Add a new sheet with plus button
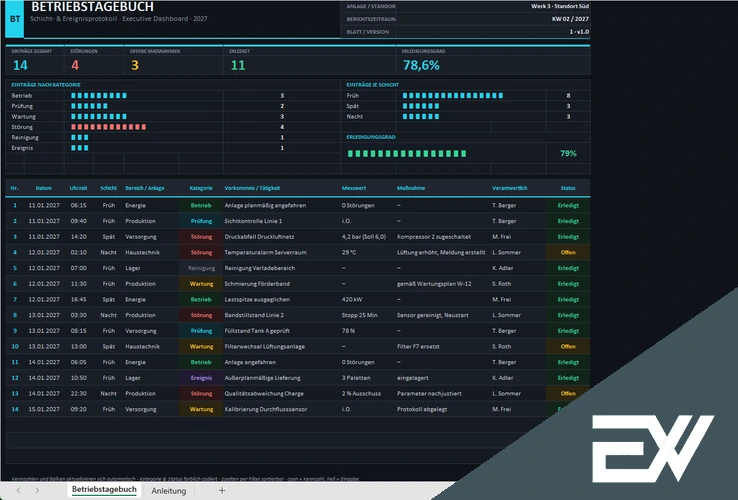The height and width of the screenshot is (500, 738). [222, 491]
